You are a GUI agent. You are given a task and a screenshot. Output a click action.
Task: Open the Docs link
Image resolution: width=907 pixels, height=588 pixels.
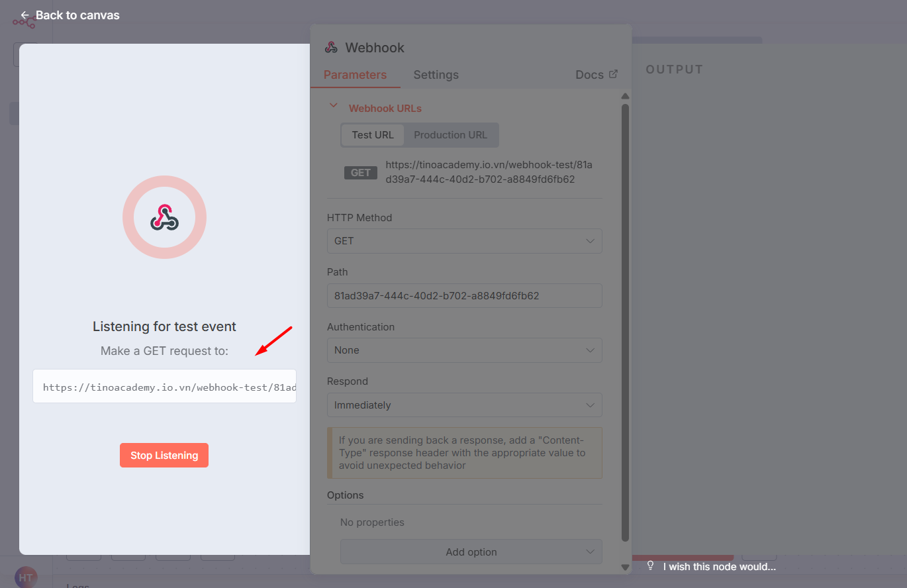[589, 74]
